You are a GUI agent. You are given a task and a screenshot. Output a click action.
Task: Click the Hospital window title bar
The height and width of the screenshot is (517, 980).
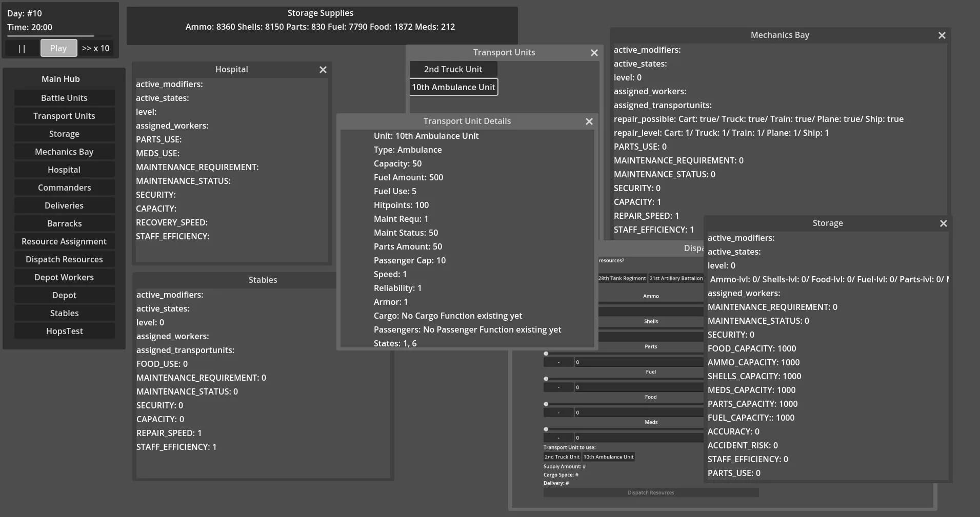pyautogui.click(x=231, y=69)
